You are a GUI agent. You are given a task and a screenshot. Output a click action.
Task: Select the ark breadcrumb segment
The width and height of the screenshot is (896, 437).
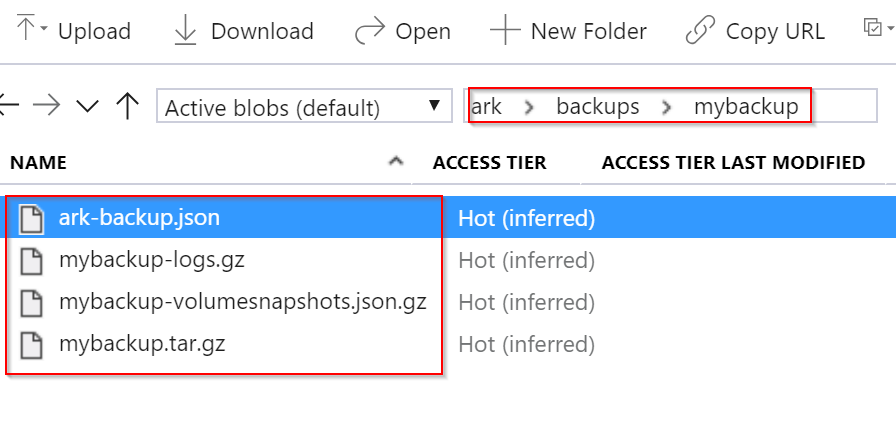[487, 106]
